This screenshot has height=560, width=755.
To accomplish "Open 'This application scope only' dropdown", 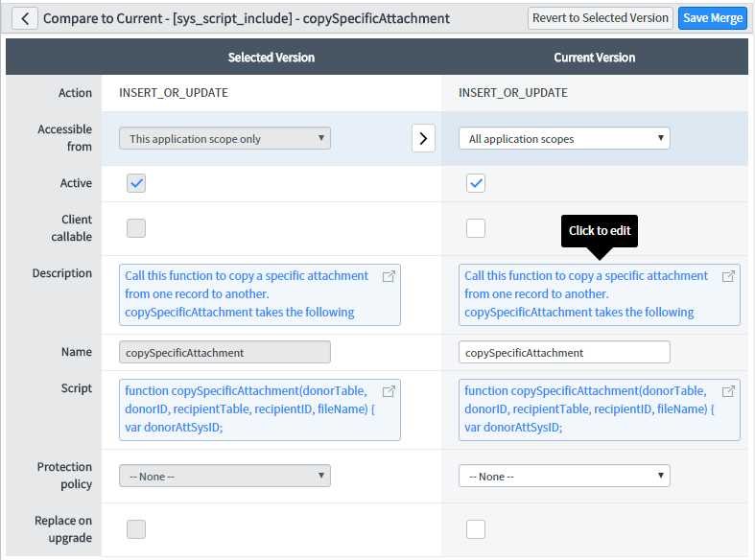I will (x=224, y=138).
